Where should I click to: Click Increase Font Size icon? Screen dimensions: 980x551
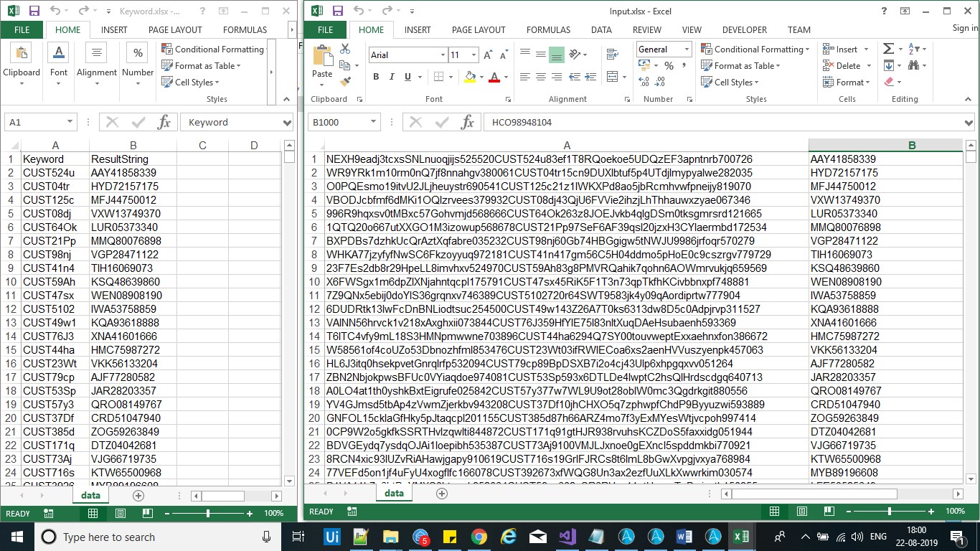(x=488, y=55)
